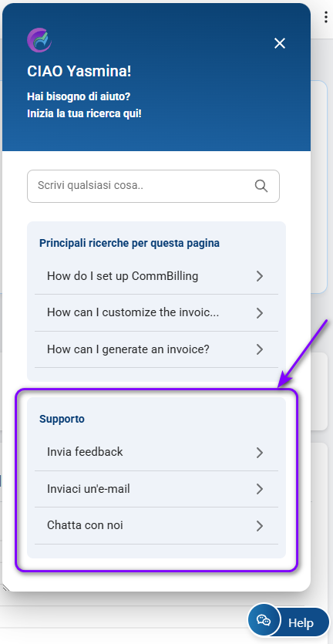Click the arrow next to Chatta con noi
This screenshot has width=333, height=644.
coord(260,526)
